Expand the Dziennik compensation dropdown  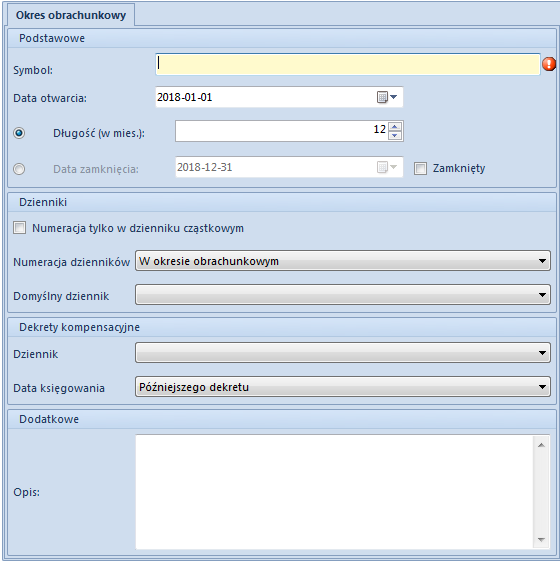(x=343, y=353)
